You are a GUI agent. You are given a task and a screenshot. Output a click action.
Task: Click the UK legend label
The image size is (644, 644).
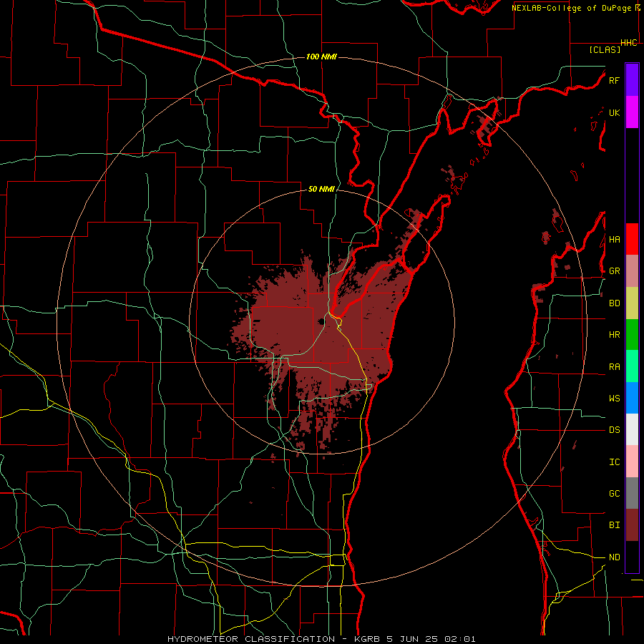click(x=614, y=112)
